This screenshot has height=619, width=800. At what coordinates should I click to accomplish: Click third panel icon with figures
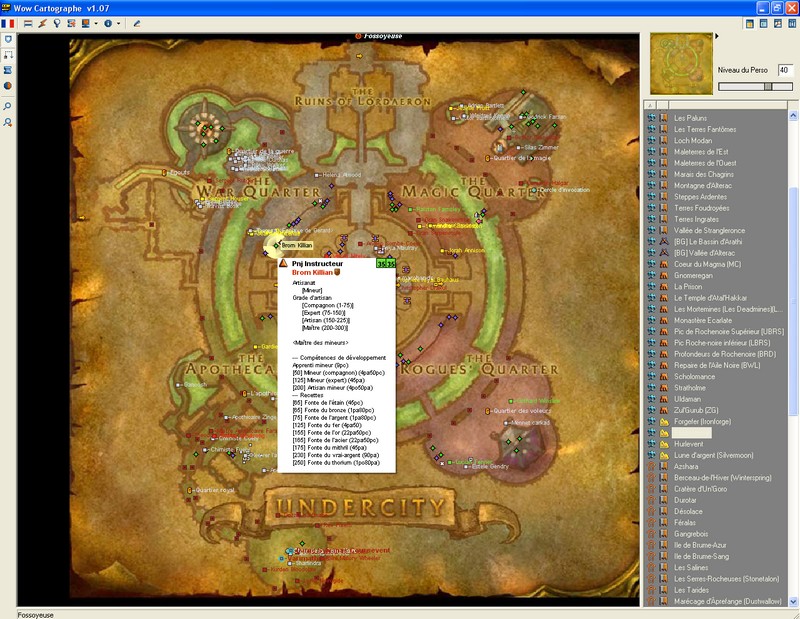pos(778,23)
